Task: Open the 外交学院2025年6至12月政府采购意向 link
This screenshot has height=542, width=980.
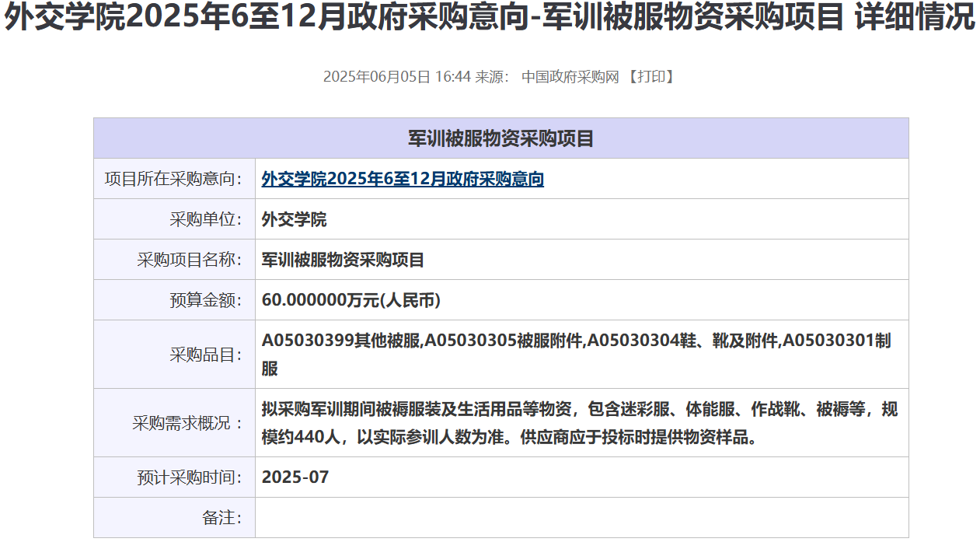Action: click(403, 179)
